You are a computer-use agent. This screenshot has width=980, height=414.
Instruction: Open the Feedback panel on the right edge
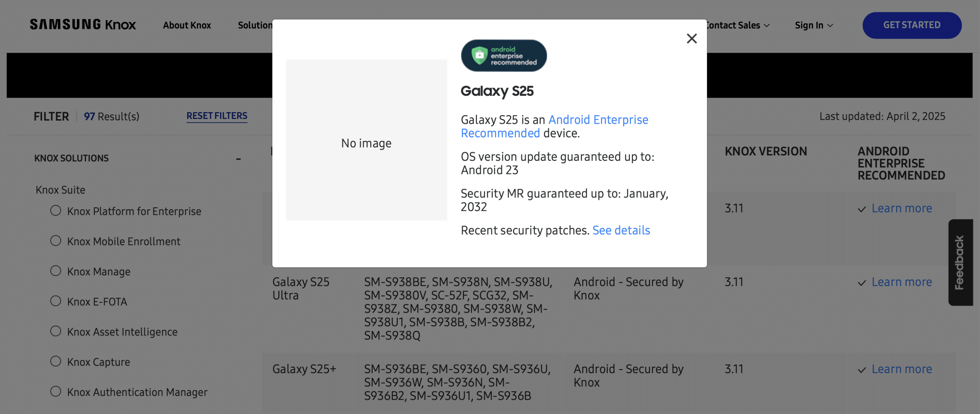pos(962,262)
